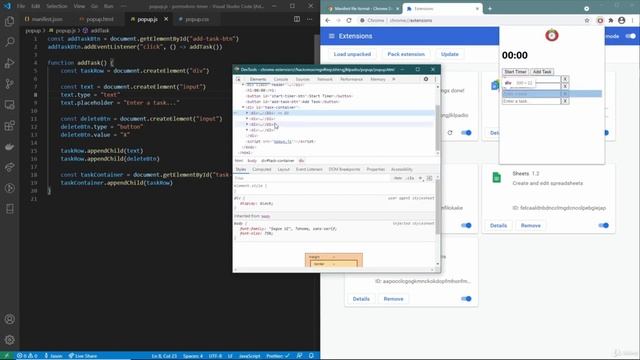
Task: Open the Chrome profile avatar
Action: (622, 20)
